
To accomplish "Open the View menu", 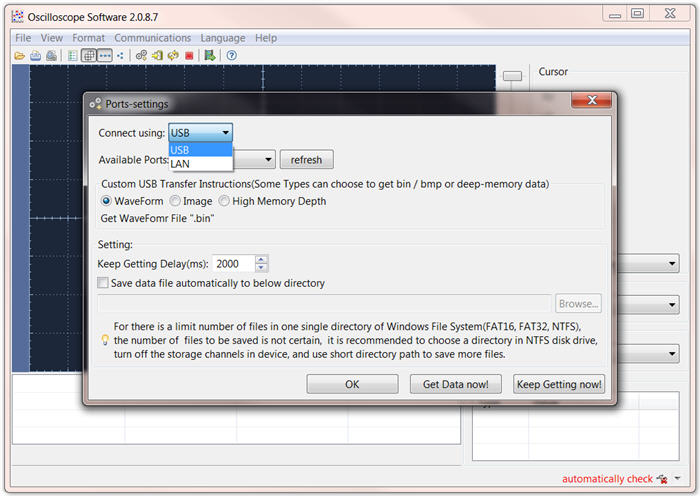I will pos(52,38).
